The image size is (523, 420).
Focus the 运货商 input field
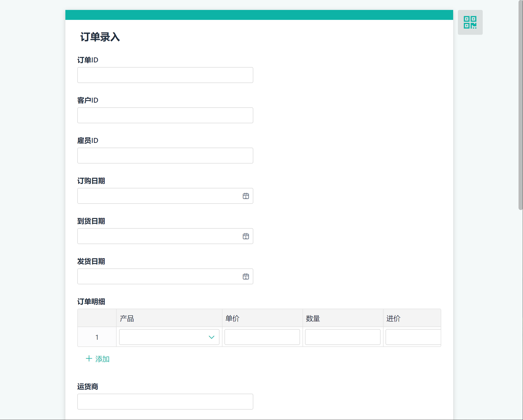click(x=165, y=402)
